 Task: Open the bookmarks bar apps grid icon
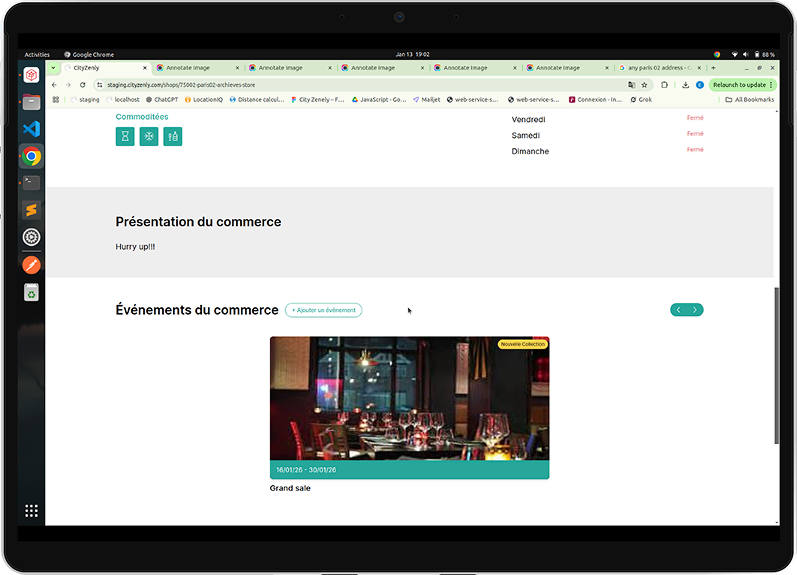point(56,100)
